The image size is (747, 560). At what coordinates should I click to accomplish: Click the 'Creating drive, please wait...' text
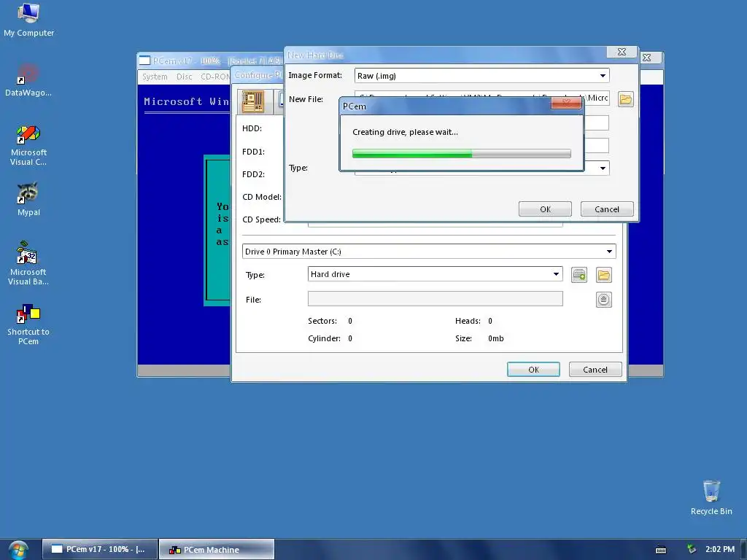coord(405,132)
